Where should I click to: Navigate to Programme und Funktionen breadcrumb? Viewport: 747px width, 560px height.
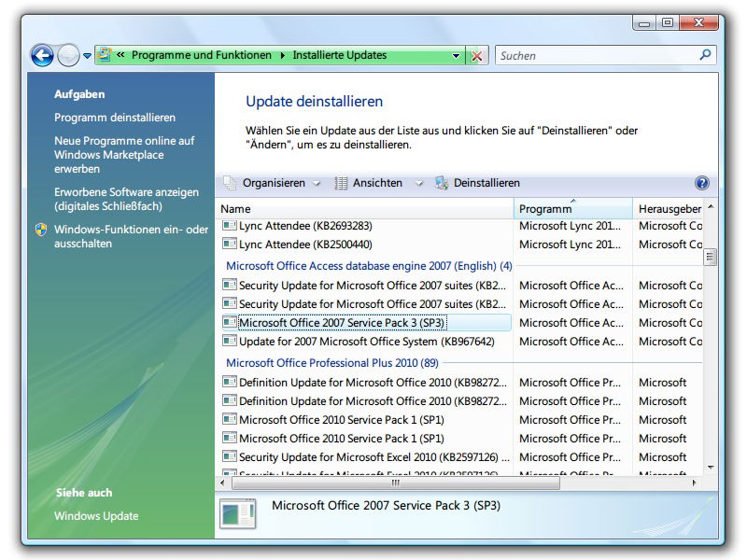pyautogui.click(x=201, y=55)
